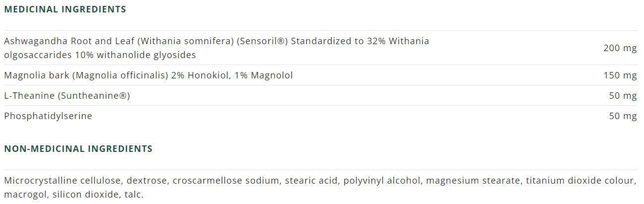This screenshot has width=644, height=204.
Task: Click the 50 mg value beside Phosphatidylserine
Action: [x=623, y=116]
